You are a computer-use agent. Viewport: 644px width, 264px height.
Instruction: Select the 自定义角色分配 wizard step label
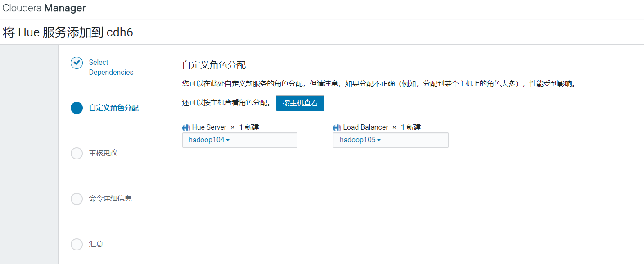pyautogui.click(x=113, y=108)
